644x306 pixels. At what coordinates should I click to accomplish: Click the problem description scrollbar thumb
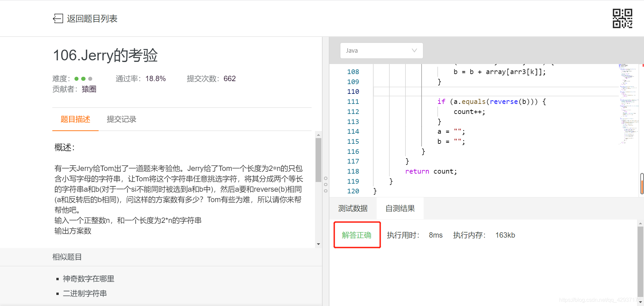(318, 160)
